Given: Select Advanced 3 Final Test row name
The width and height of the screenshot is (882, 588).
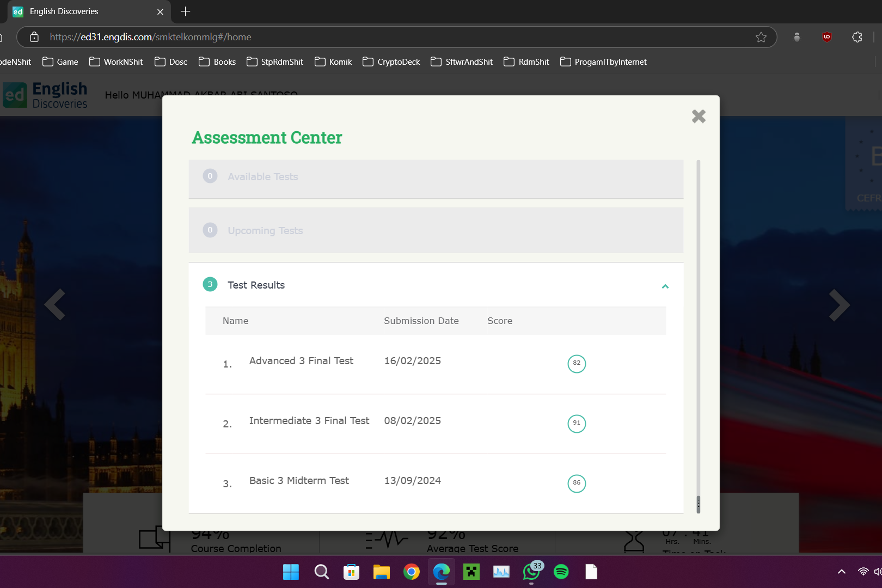Looking at the screenshot, I should [x=301, y=361].
